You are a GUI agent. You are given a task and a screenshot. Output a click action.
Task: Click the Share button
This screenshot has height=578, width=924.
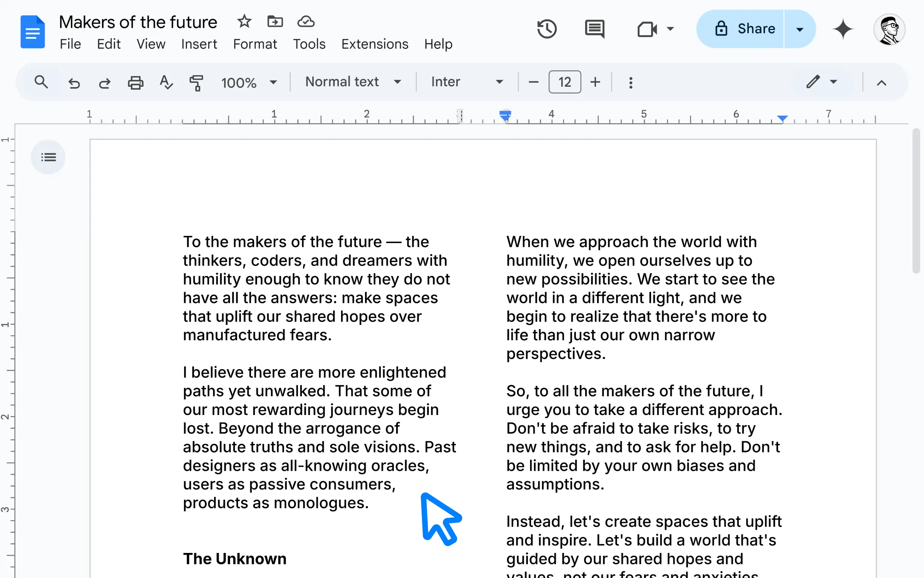pos(744,29)
